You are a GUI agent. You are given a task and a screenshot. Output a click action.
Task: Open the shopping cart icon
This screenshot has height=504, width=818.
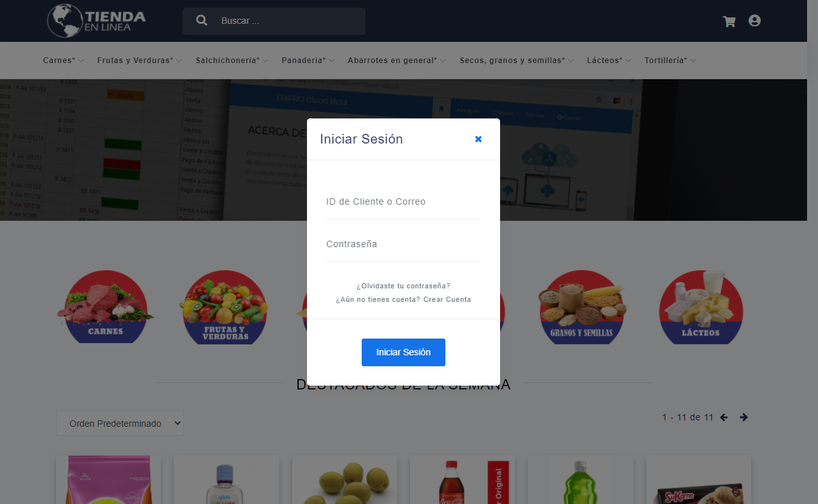(x=729, y=21)
